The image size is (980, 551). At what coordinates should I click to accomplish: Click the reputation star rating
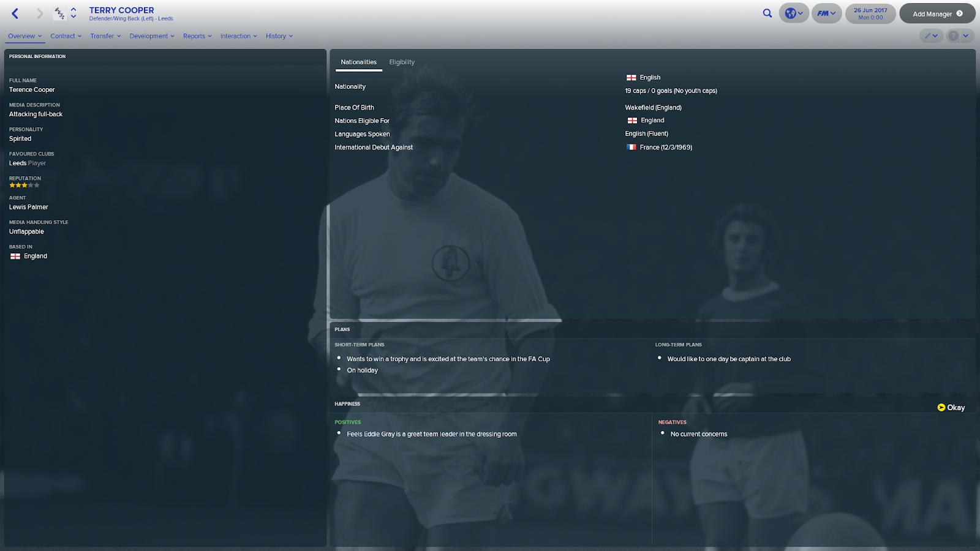tap(24, 185)
